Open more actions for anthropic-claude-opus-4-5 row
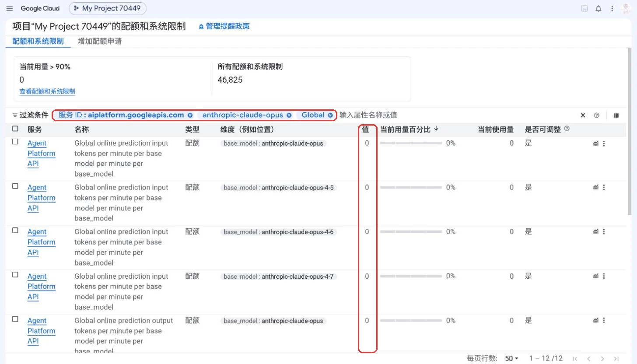This screenshot has height=364, width=637. click(604, 187)
